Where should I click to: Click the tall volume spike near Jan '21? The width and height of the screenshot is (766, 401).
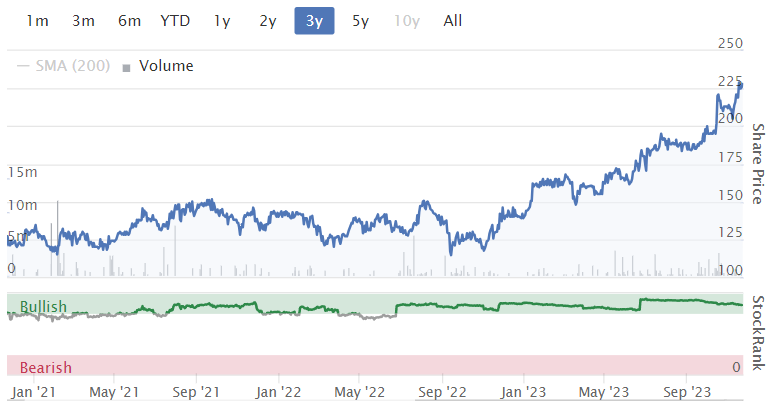click(x=58, y=238)
